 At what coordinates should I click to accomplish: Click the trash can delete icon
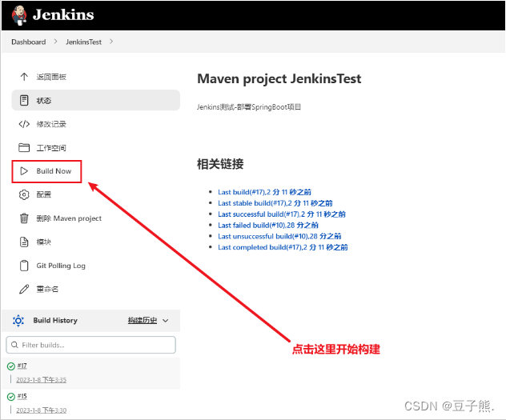[24, 218]
